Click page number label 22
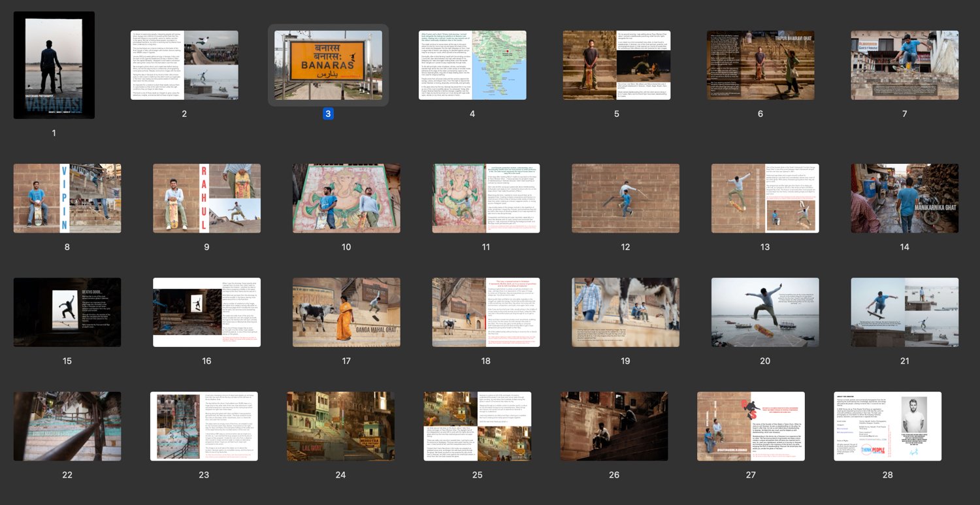Viewport: 980px width, 505px height. (67, 474)
